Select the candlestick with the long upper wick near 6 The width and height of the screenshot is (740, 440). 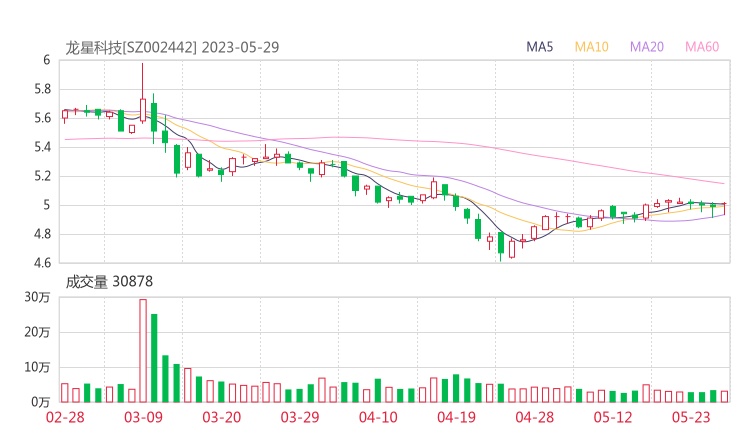143,93
